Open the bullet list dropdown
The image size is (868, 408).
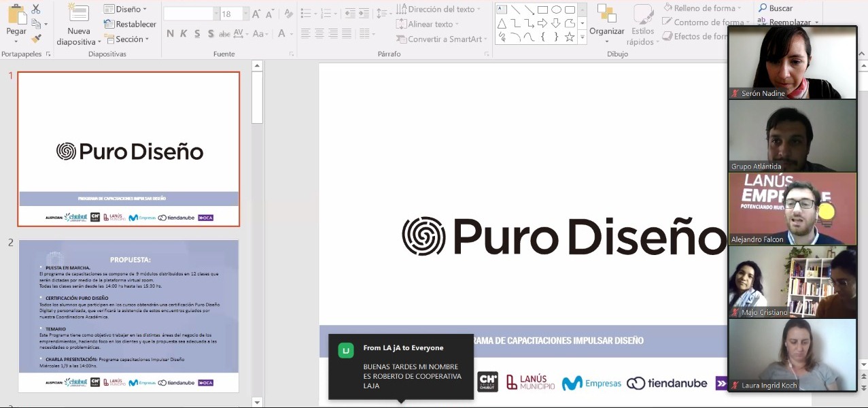(309, 13)
